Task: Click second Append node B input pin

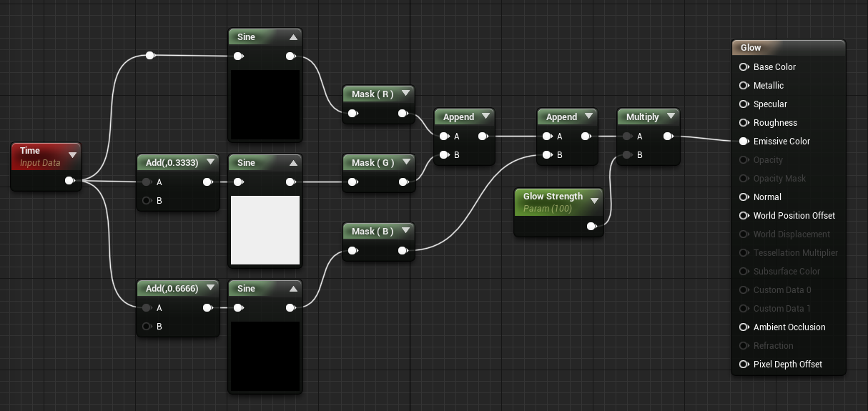Action: [x=547, y=154]
